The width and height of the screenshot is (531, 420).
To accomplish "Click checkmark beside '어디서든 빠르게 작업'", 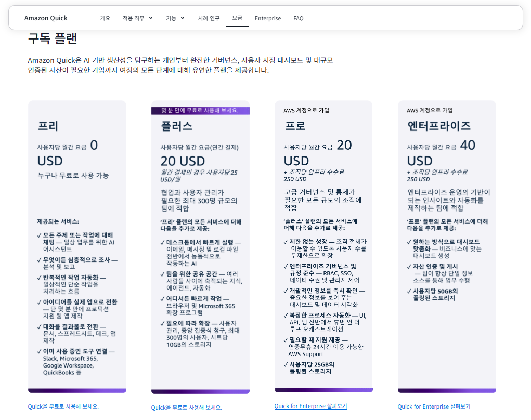I will pos(163,299).
